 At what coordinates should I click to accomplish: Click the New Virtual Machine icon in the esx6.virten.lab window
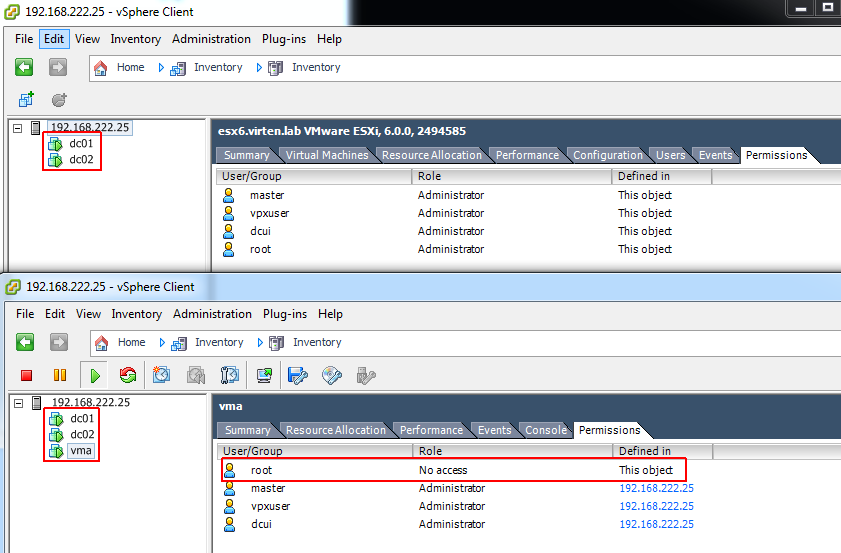[26, 99]
